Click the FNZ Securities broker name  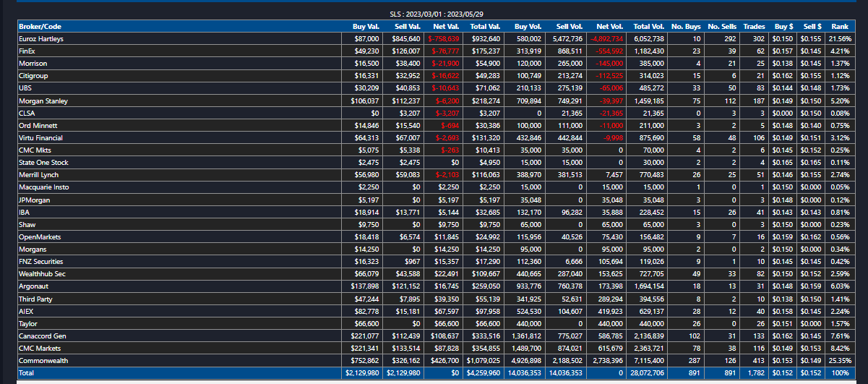(40, 262)
